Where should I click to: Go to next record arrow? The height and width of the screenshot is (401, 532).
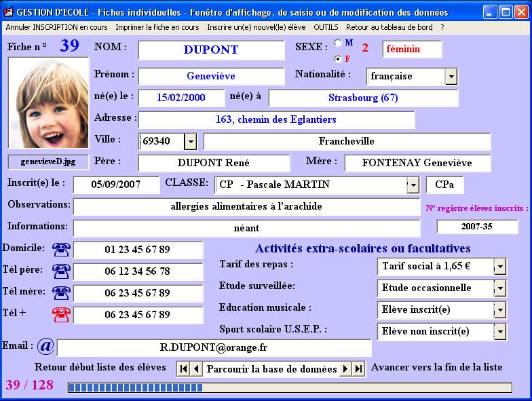point(345,369)
